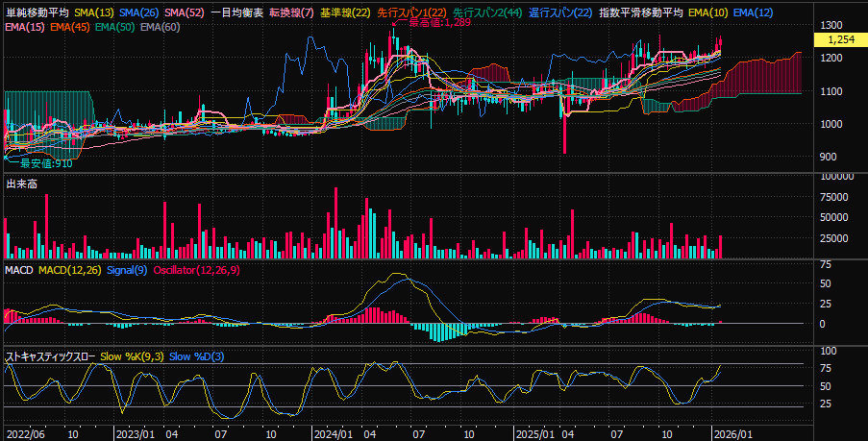
Task: Select the EMA(12) legend label
Action: pos(753,12)
